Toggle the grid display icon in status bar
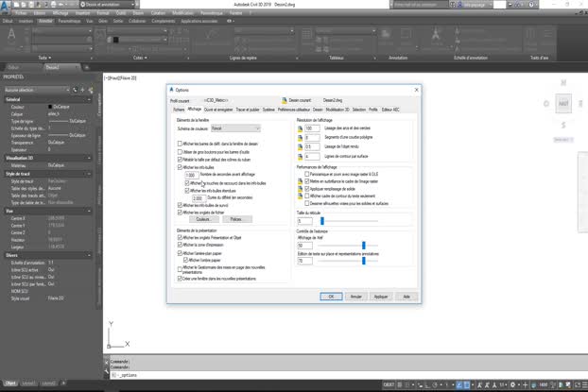Image resolution: width=588 pixels, height=392 pixels. [x=400, y=384]
